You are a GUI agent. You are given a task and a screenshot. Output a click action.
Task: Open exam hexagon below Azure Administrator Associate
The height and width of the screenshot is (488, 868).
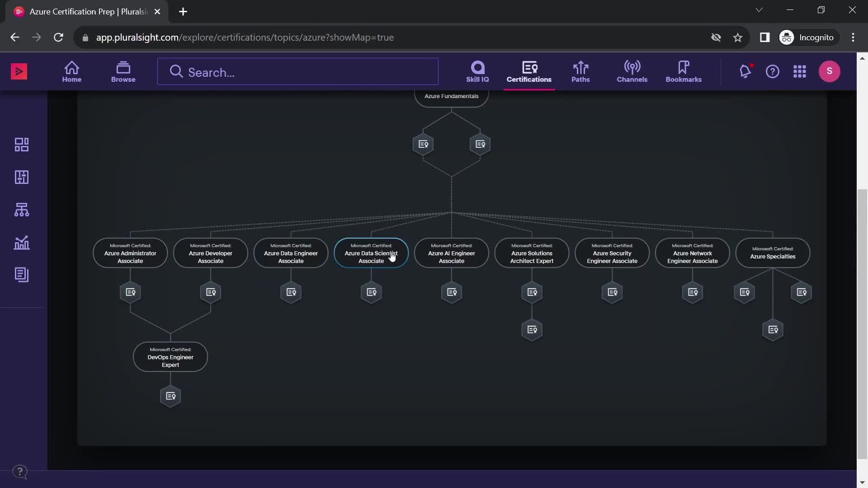click(130, 292)
